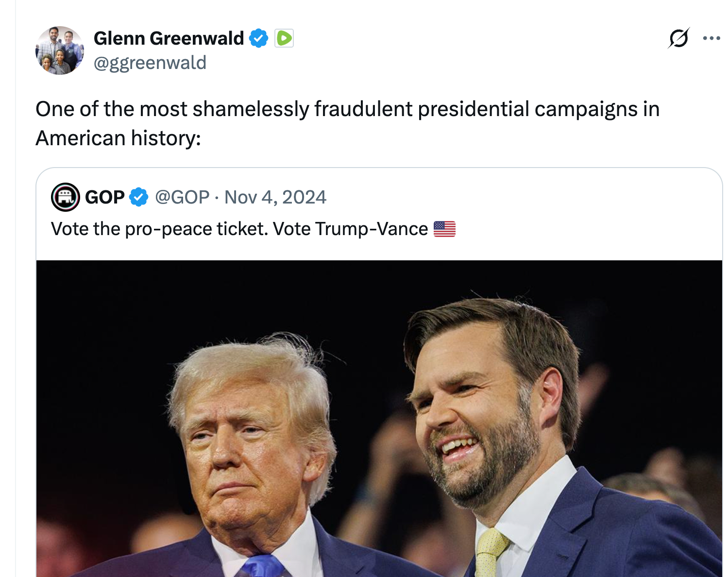Click the "American history:" text line
Screen dimensions: 728x577
click(x=118, y=138)
